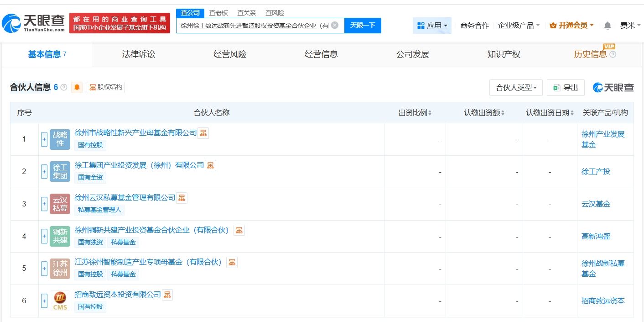
Task: Open 徐州云汉私募基金管理有限公司 link
Action: (x=125, y=198)
